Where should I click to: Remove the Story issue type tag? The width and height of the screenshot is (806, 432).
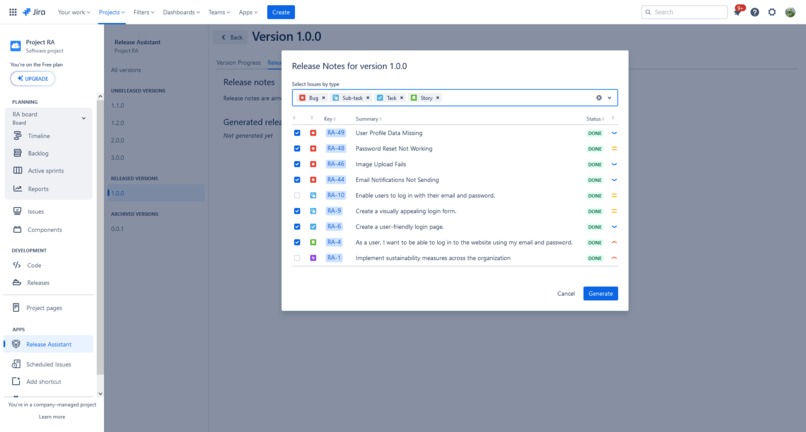[437, 98]
